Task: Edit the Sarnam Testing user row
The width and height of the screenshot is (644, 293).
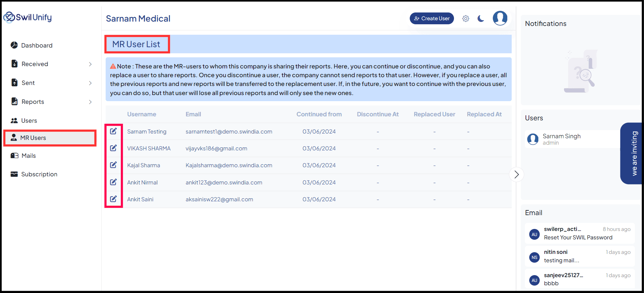Action: pyautogui.click(x=113, y=131)
